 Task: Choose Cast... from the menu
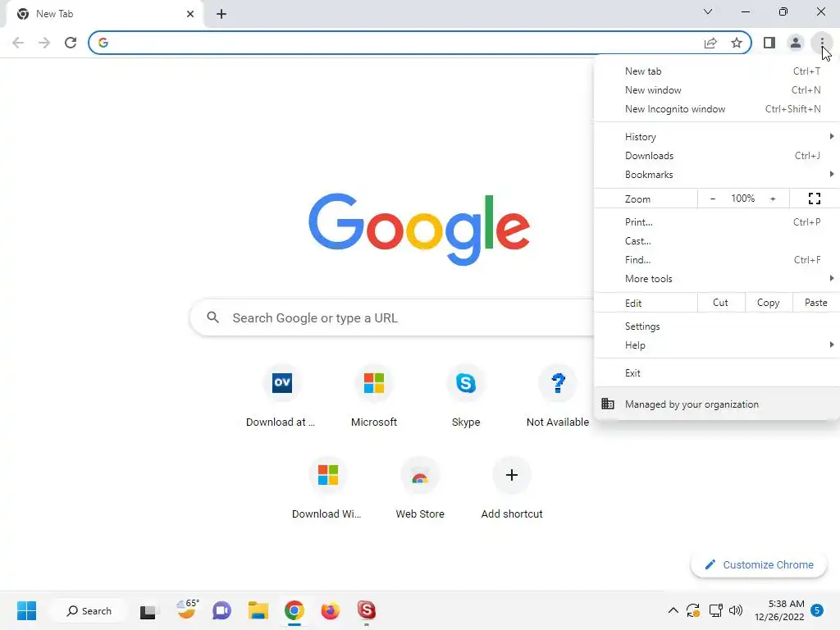[x=717, y=241]
